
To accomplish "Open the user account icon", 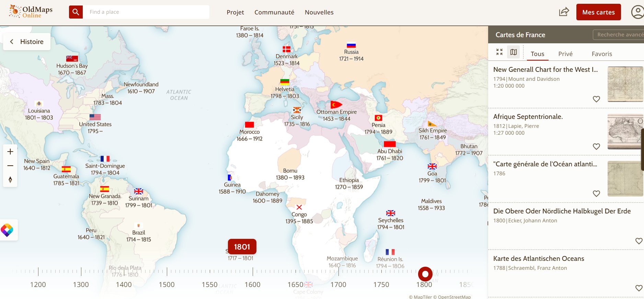I will pyautogui.click(x=637, y=12).
